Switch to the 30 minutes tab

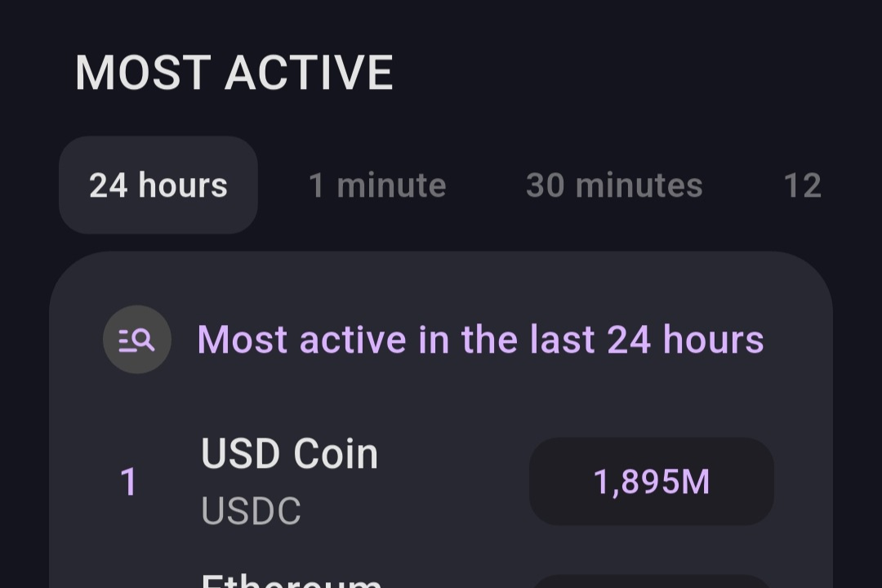click(614, 185)
